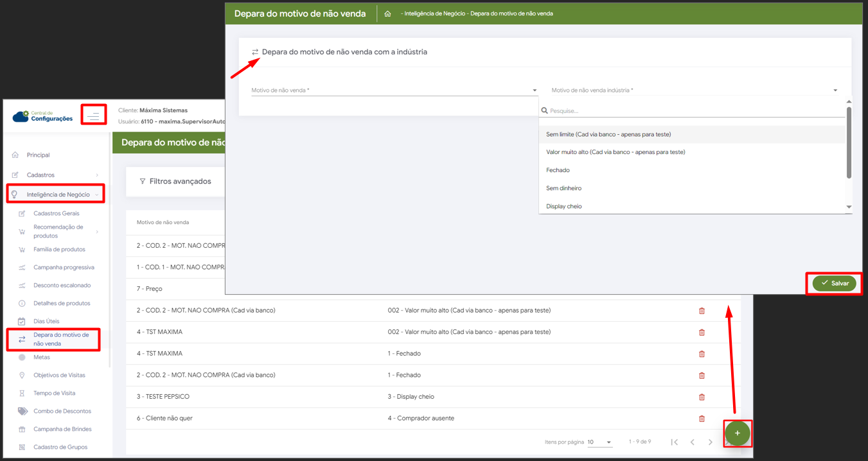Expand Recomendação de produtos submenu
The width and height of the screenshot is (868, 461).
(58, 231)
